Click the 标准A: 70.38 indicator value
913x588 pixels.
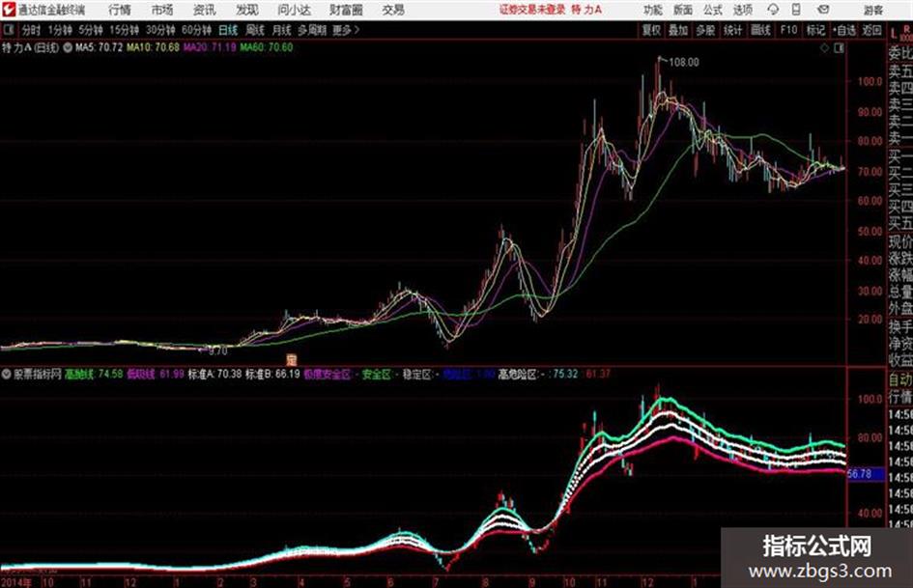(214, 375)
